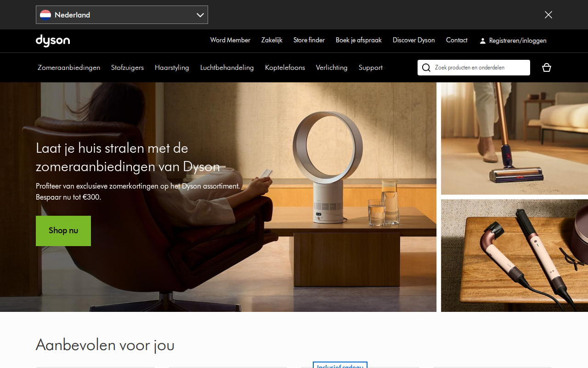Click the vacuum cleaner promo image
Viewport: 588px width, 368px height.
514,138
